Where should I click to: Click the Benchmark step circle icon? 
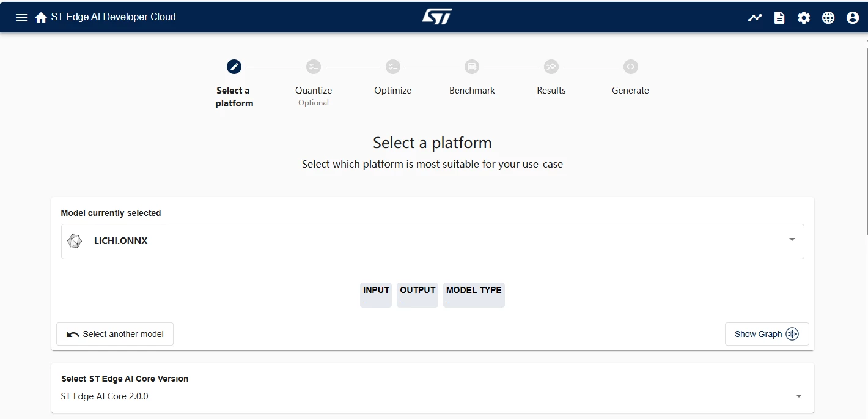(x=472, y=67)
